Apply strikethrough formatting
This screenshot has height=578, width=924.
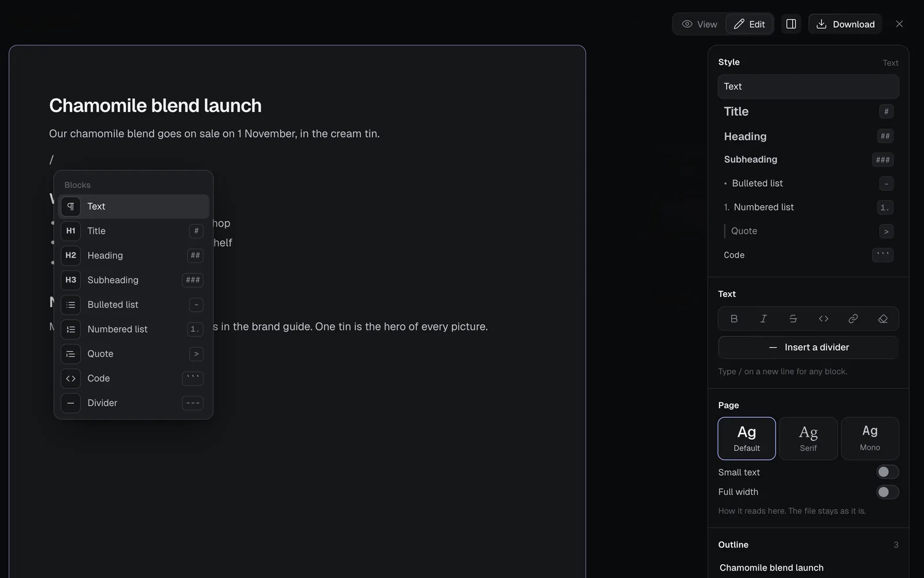point(793,318)
